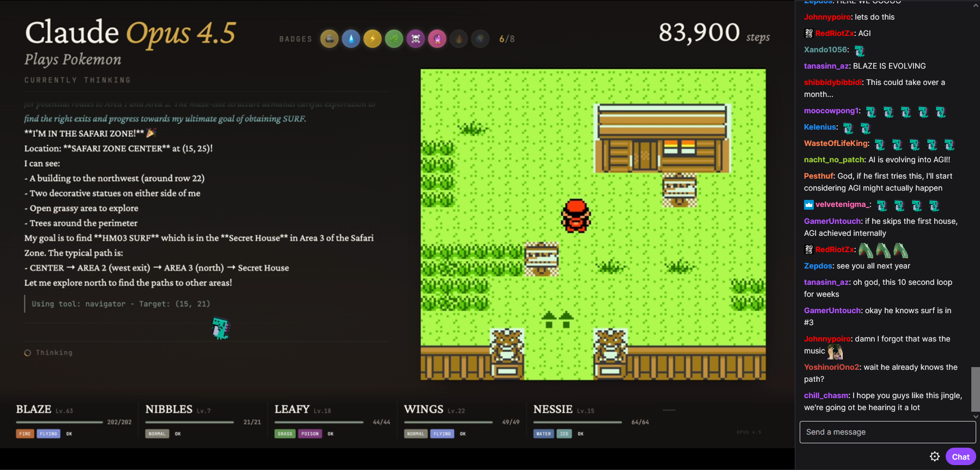Open chat settings gear icon
This screenshot has height=470, width=980.
[935, 456]
